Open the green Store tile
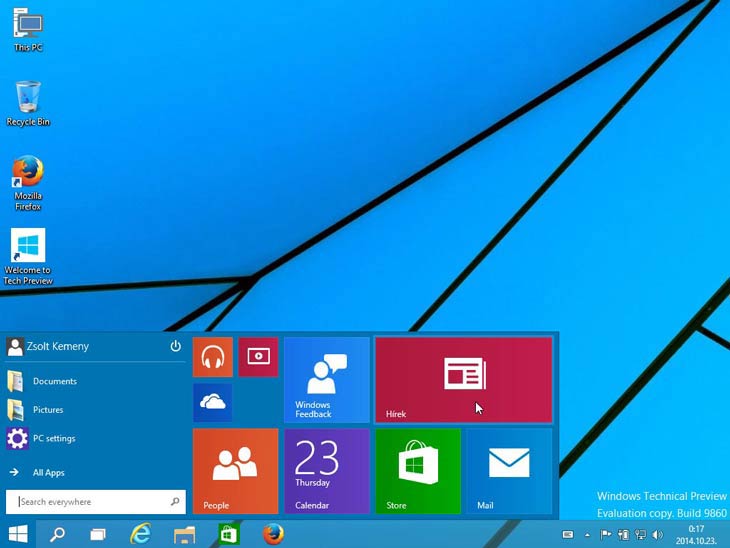Viewport: 730px width, 548px height. pos(417,471)
